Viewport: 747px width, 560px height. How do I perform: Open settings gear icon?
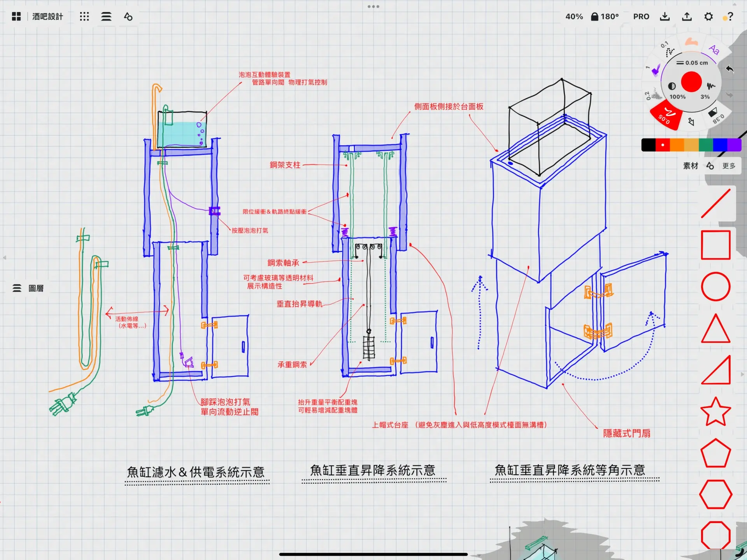[708, 16]
